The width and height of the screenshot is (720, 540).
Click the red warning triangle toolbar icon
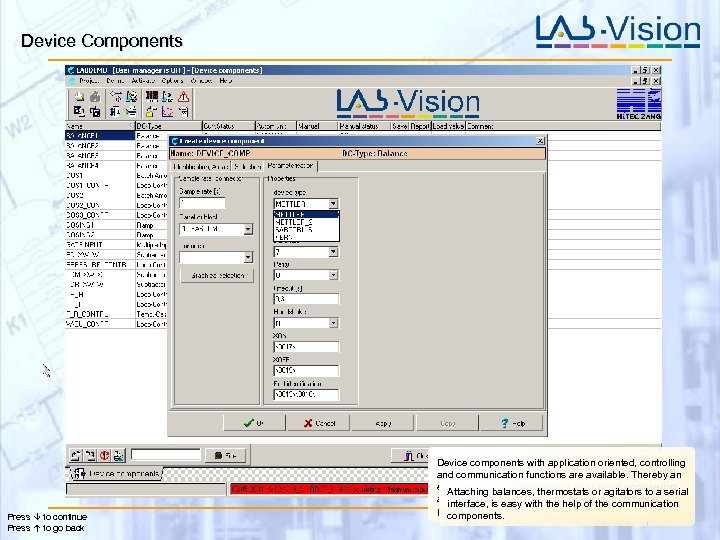click(183, 96)
